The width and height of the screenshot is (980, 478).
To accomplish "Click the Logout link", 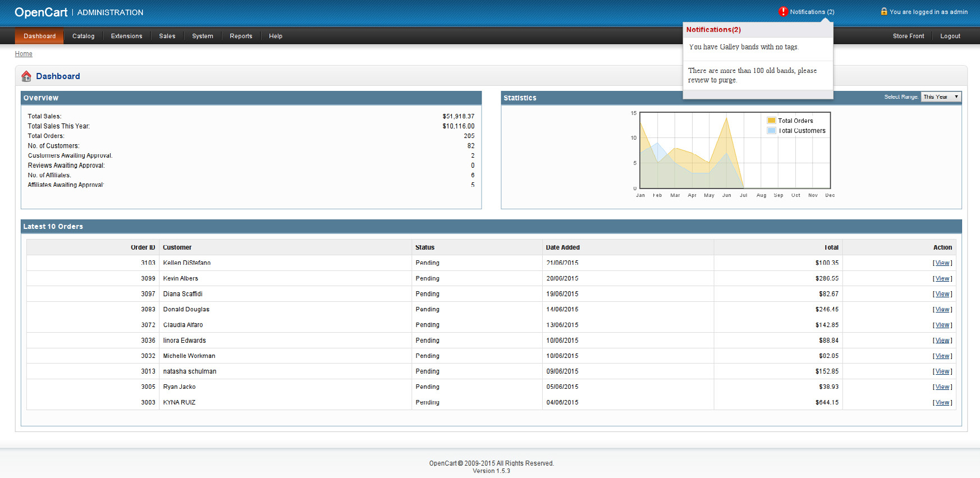I will (950, 36).
